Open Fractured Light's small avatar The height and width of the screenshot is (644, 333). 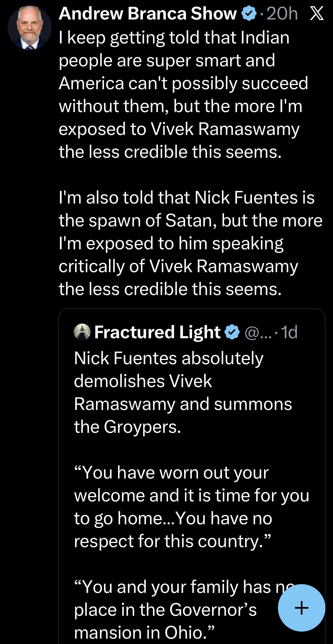82,332
